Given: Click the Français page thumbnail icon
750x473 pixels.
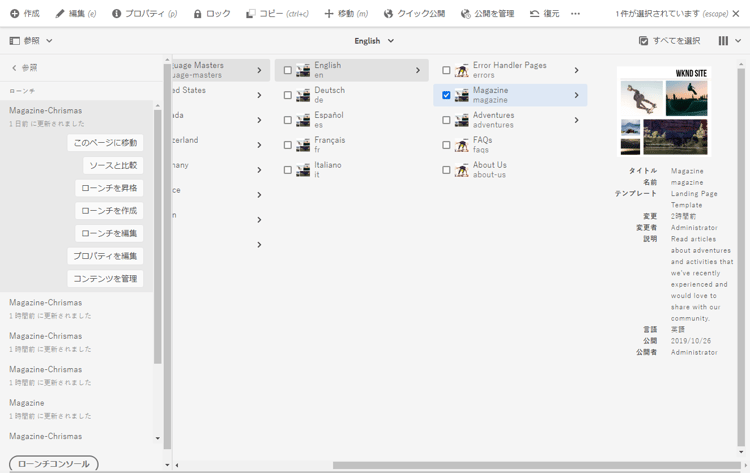Looking at the screenshot, I should click(303, 145).
